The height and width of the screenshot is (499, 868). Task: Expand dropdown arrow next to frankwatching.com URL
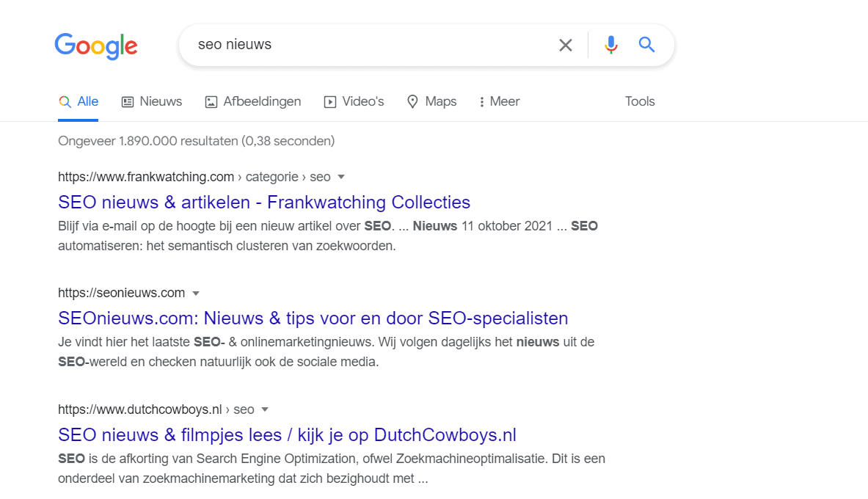coord(341,177)
